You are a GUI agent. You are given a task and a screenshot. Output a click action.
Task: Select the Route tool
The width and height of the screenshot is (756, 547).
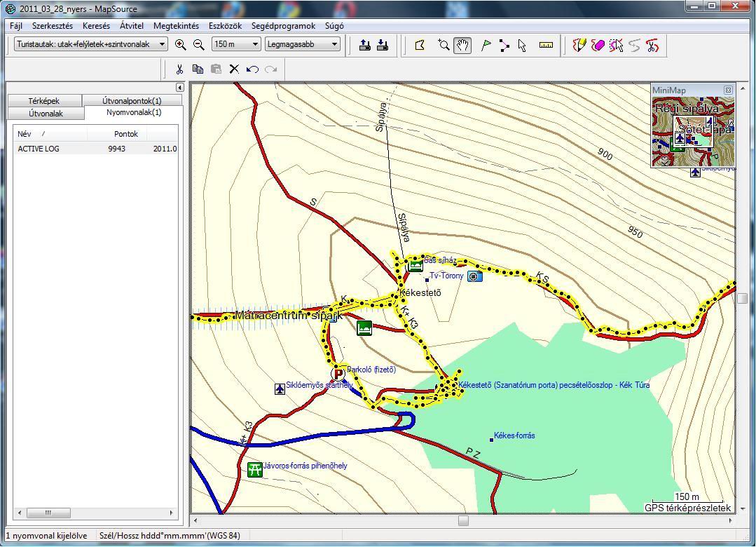504,46
